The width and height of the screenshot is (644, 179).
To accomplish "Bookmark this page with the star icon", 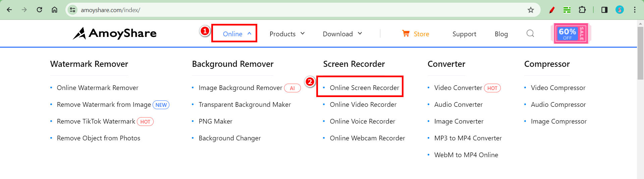I will 531,10.
